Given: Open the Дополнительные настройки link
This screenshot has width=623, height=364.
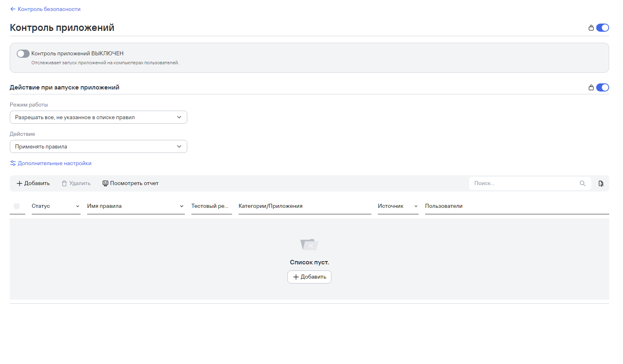Looking at the screenshot, I should point(55,163).
